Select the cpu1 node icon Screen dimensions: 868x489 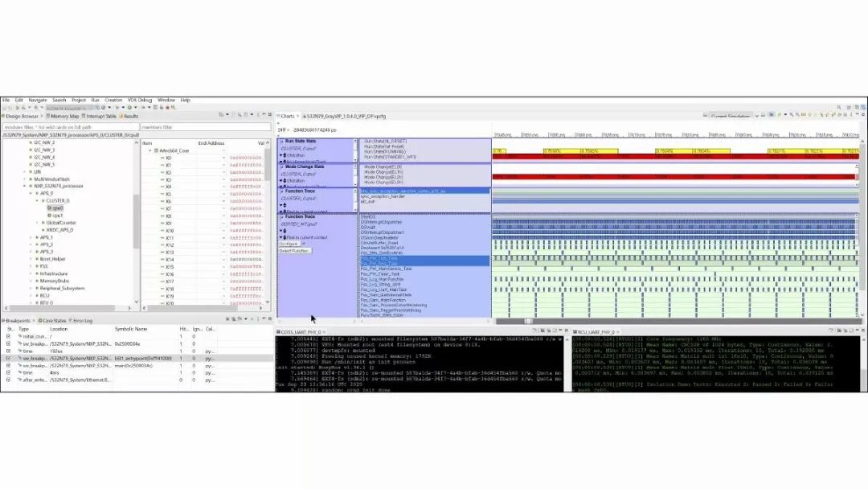click(x=50, y=216)
